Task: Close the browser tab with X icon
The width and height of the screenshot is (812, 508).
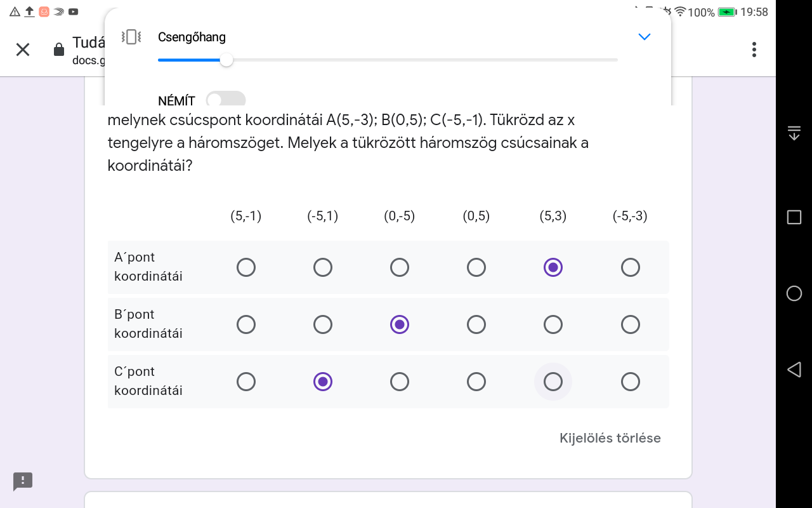Action: pyautogui.click(x=23, y=50)
